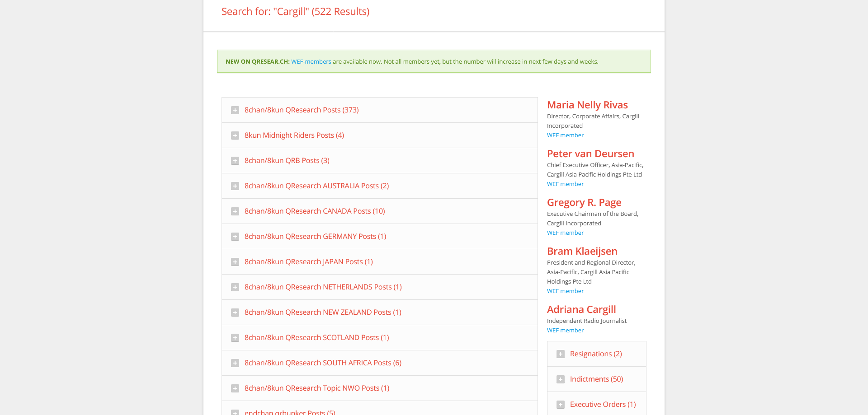
Task: Open Indictments (50) section
Action: point(596,379)
